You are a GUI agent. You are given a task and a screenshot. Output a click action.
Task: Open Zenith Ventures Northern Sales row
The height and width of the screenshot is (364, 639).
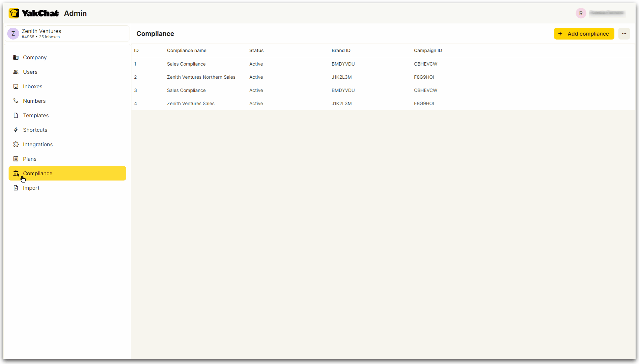pyautogui.click(x=201, y=77)
